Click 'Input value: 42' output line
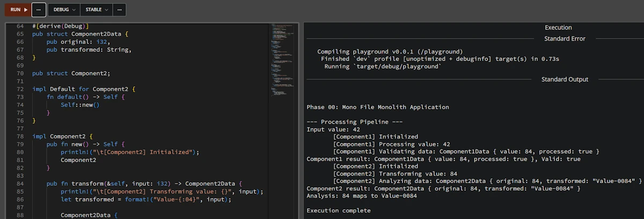644x219 pixels. [333, 129]
